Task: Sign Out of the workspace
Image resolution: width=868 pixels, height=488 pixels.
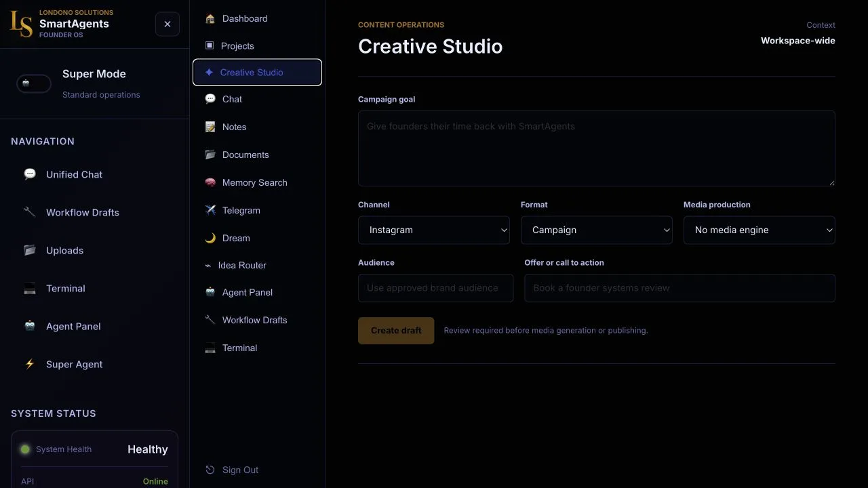Action: click(x=257, y=470)
